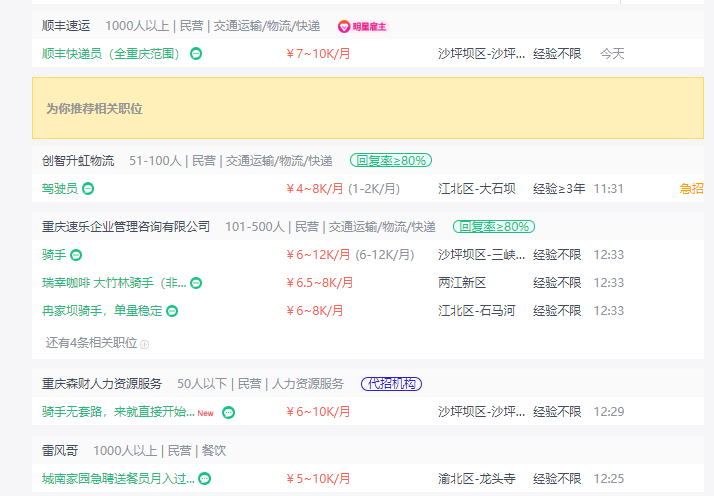Open 骑手无套路，来就直接开始 job posting

point(118,412)
